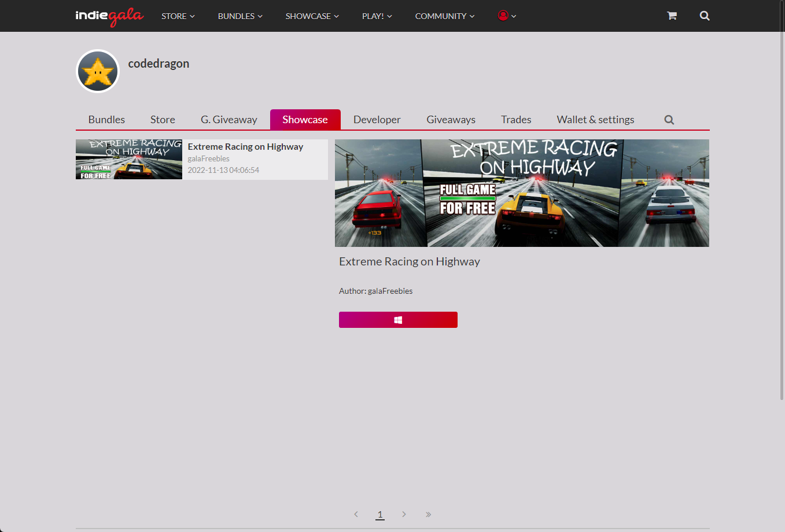The height and width of the screenshot is (532, 785).
Task: Select the Showcase tab
Action: [305, 120]
